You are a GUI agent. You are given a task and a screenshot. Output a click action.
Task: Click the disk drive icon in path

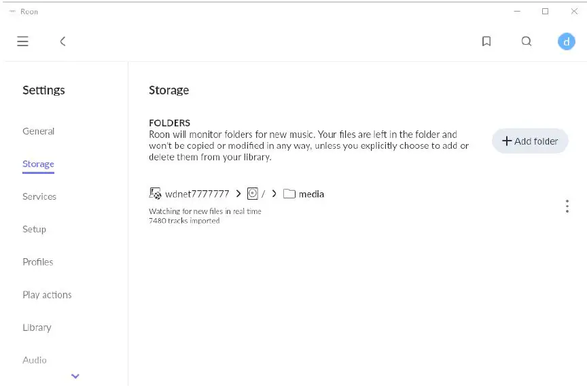[253, 194]
